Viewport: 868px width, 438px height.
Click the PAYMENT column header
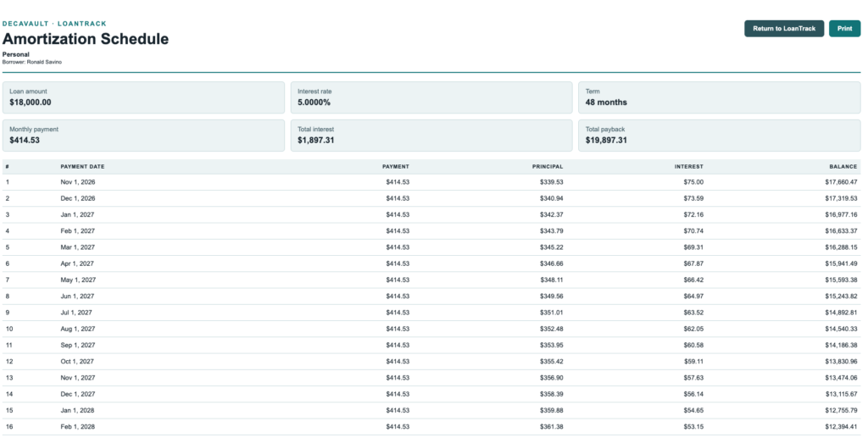coord(396,166)
